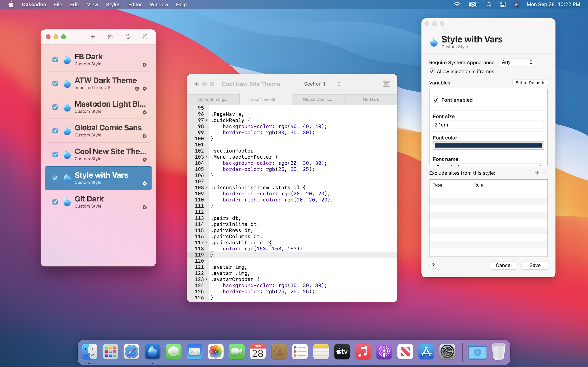Toggle the editor sidebar list icon
The height and width of the screenshot is (367, 588).
coord(386,84)
